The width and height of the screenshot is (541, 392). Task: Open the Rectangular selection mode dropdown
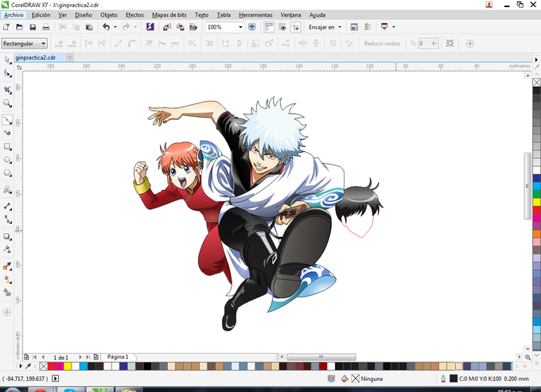click(24, 44)
